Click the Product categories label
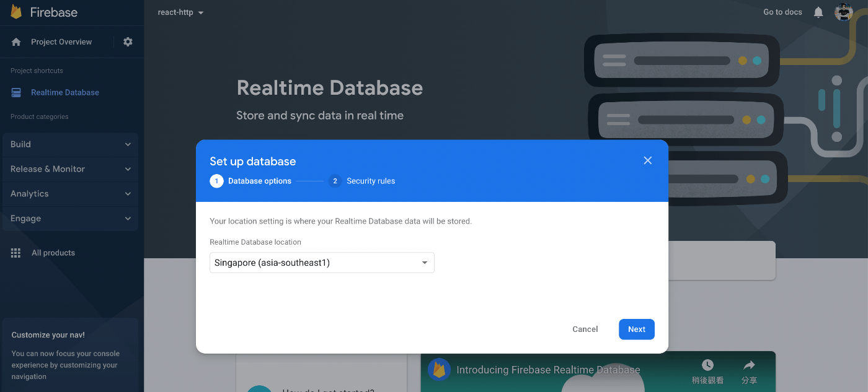Viewport: 868px width, 392px height. [40, 116]
